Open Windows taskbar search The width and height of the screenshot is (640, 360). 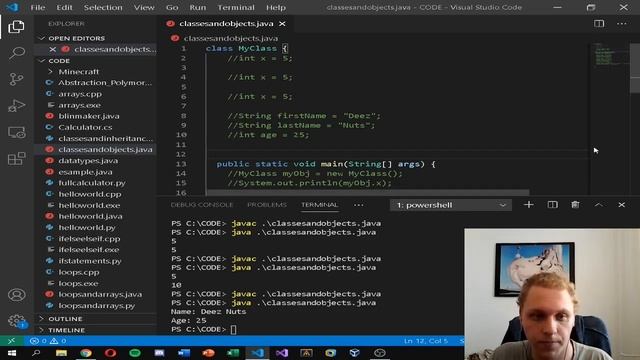tap(36, 353)
